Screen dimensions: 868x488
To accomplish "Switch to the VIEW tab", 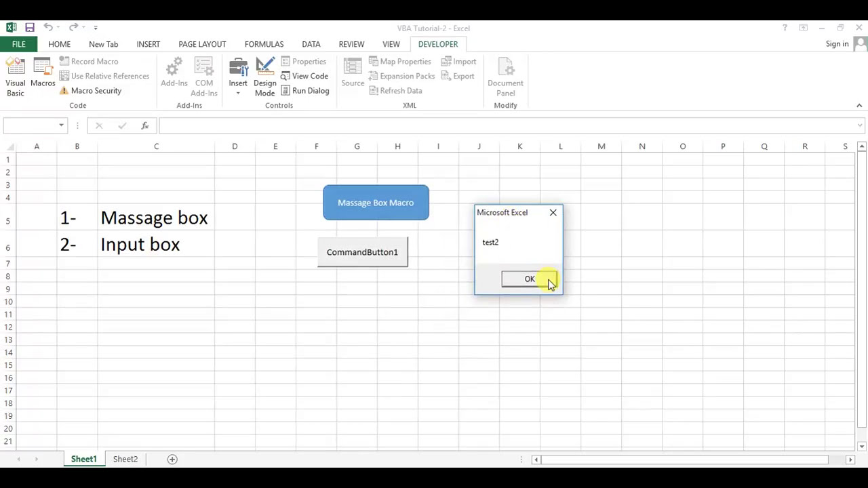I will [x=391, y=44].
